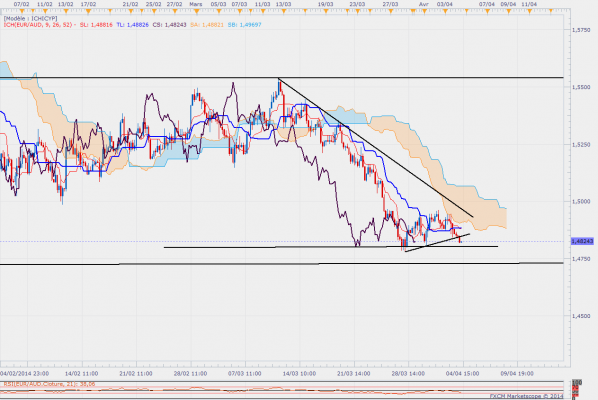The width and height of the screenshot is (598, 400).
Task: Click the red SL: 1,48816 value
Action: 96,25
